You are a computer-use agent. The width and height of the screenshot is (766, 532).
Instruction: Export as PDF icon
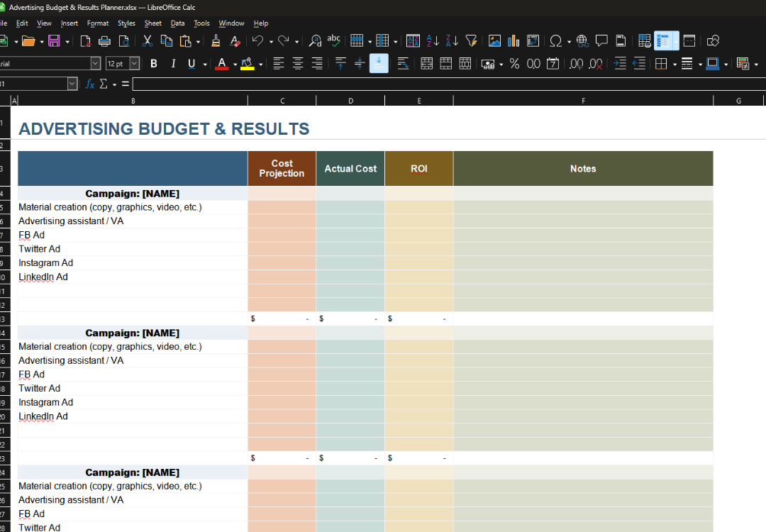[86, 41]
